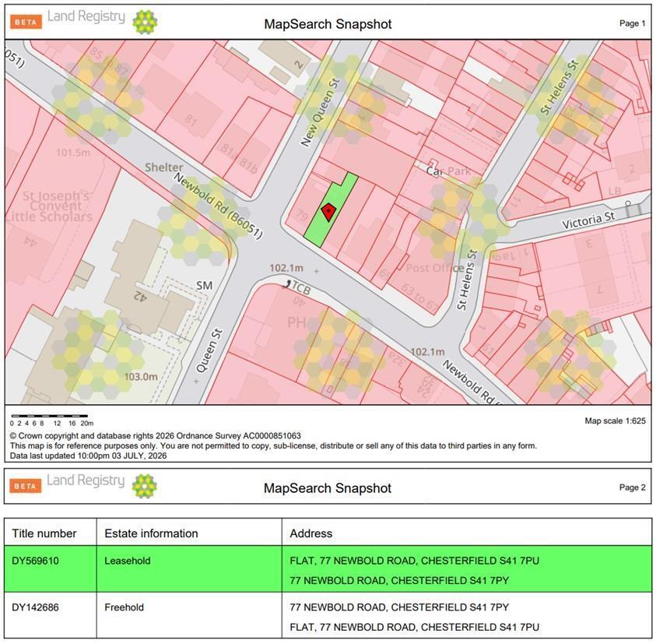
Task: Click the 'Car Park' map label
Action: (448, 171)
